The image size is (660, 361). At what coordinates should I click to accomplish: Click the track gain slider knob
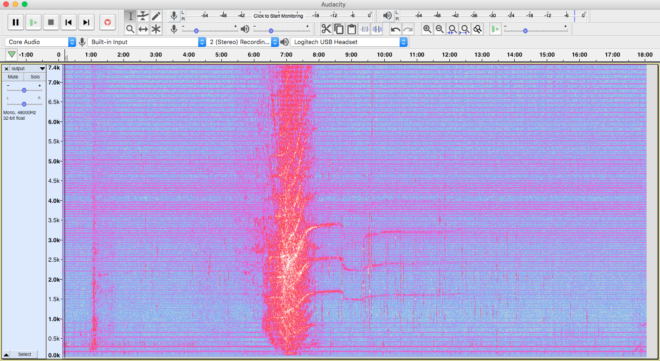pos(24,90)
